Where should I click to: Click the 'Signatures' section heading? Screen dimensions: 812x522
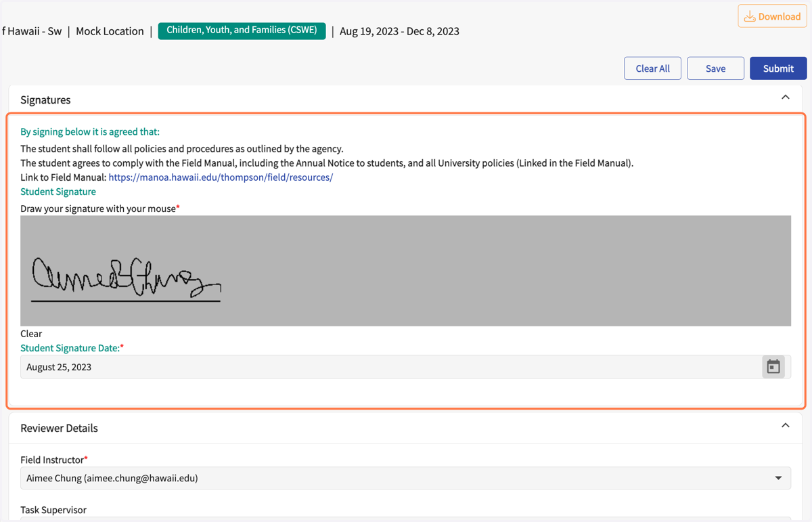coord(45,100)
